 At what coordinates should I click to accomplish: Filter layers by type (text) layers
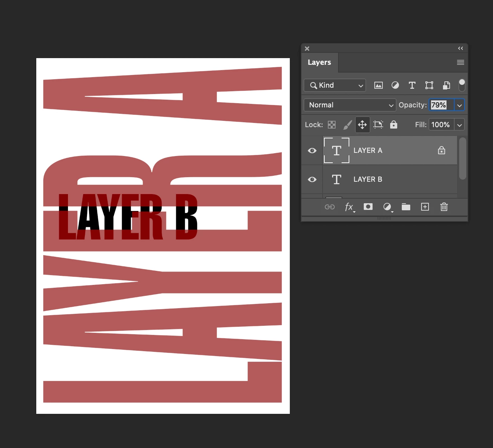coord(412,85)
